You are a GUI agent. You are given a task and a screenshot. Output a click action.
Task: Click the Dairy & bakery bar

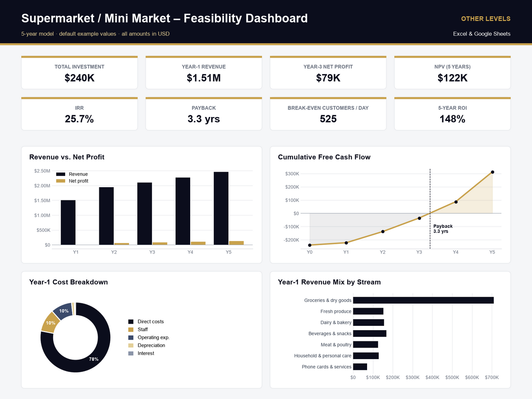pyautogui.click(x=369, y=322)
